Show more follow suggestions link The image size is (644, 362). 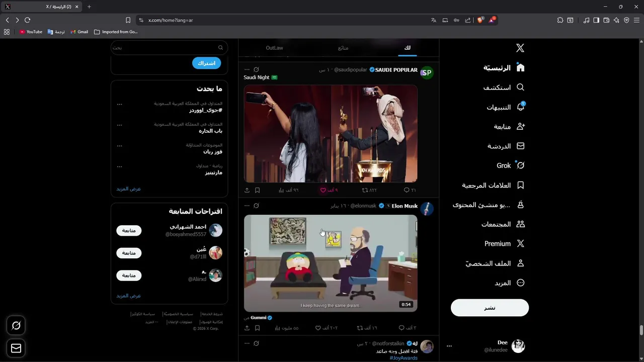click(129, 296)
